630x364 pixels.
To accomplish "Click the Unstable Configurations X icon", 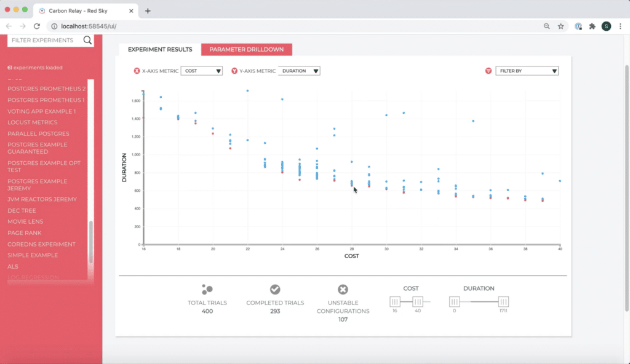I will pos(343,289).
